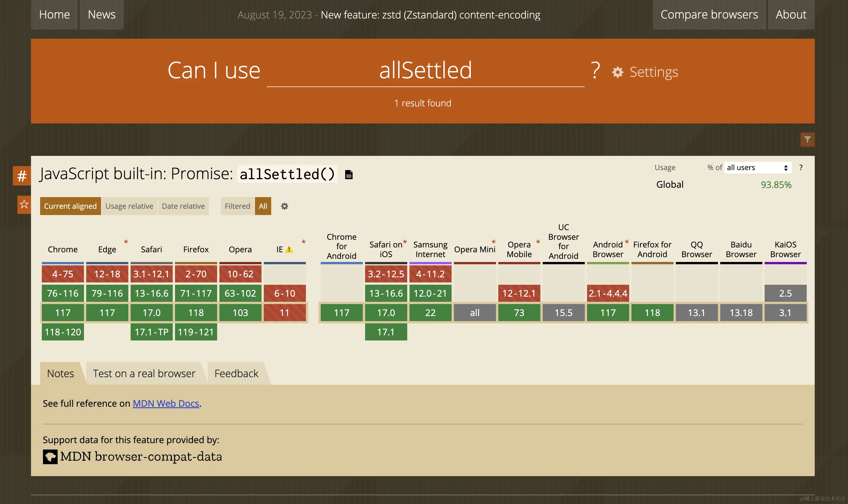Image resolution: width=848 pixels, height=504 pixels.
Task: Click the usage help question mark
Action: tap(801, 168)
